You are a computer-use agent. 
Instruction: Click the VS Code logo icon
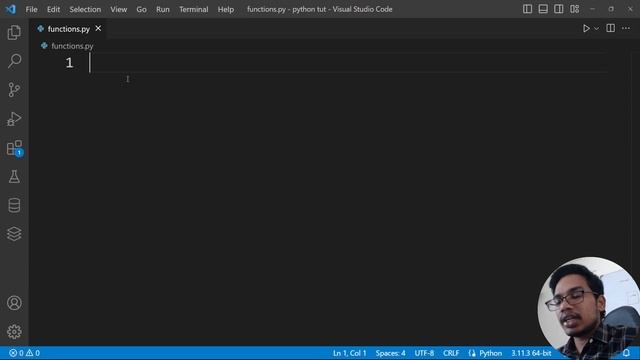click(x=11, y=9)
